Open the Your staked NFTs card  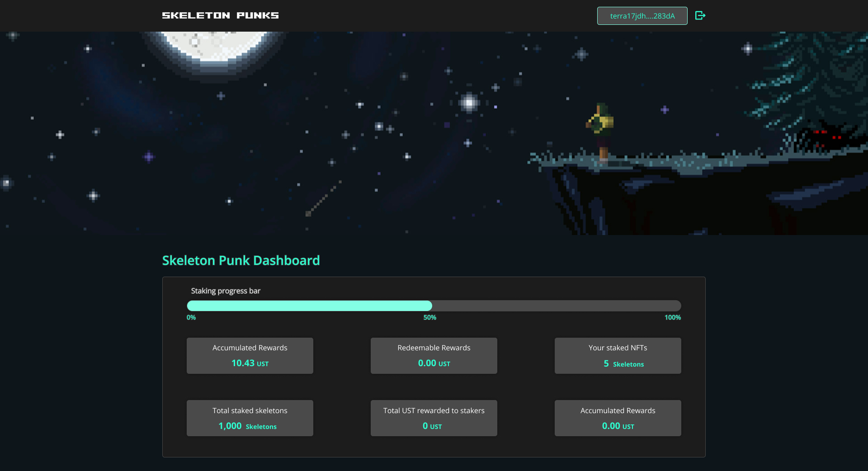[618, 356]
